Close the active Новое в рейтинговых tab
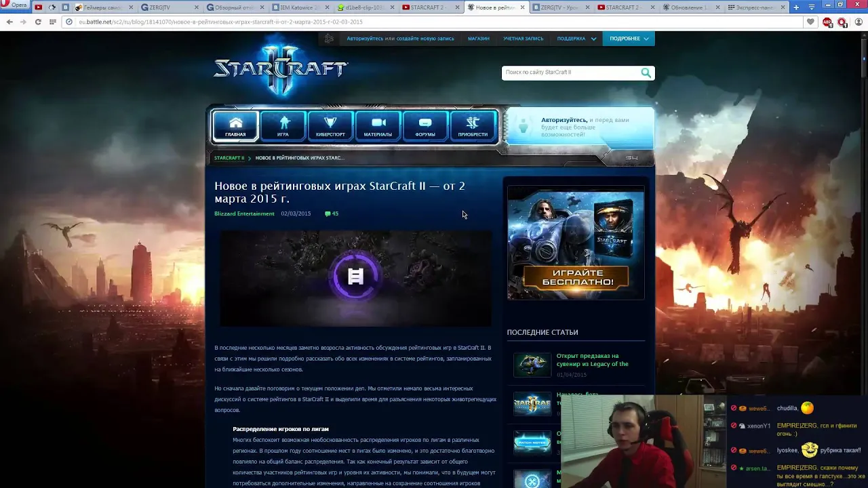Image resolution: width=868 pixels, height=488 pixels. coord(521,7)
